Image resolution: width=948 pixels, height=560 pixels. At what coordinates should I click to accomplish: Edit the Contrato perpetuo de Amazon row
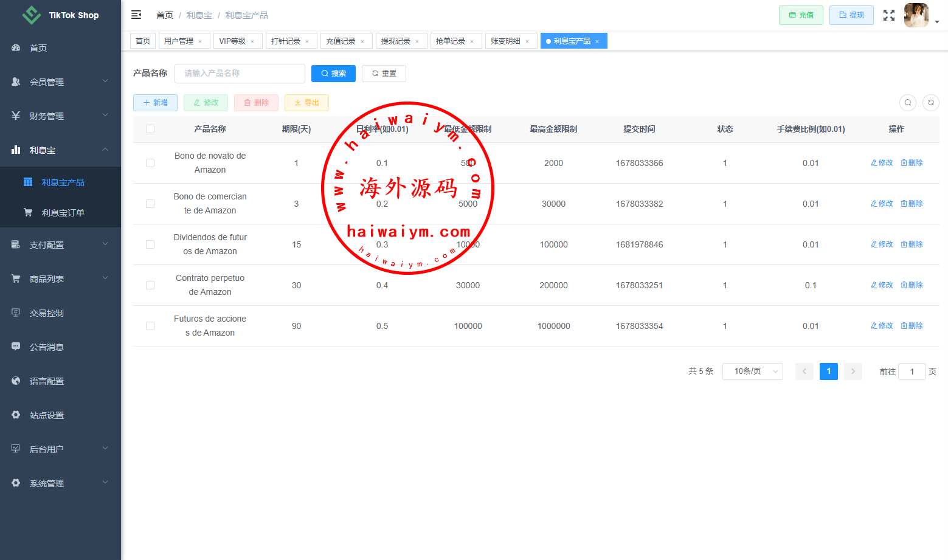[x=882, y=285]
